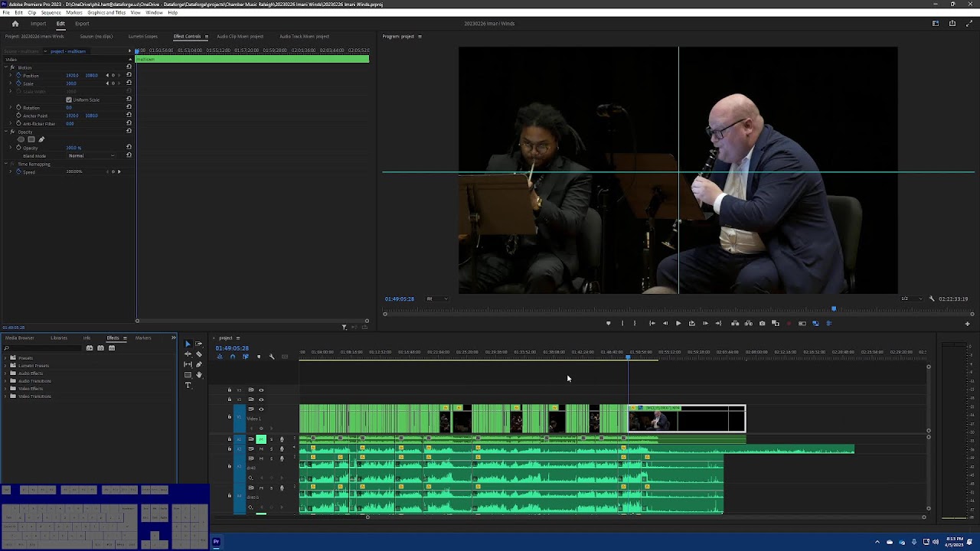Screen dimensions: 980x551
Task: Open program monitor settings wrench
Action: tap(932, 298)
